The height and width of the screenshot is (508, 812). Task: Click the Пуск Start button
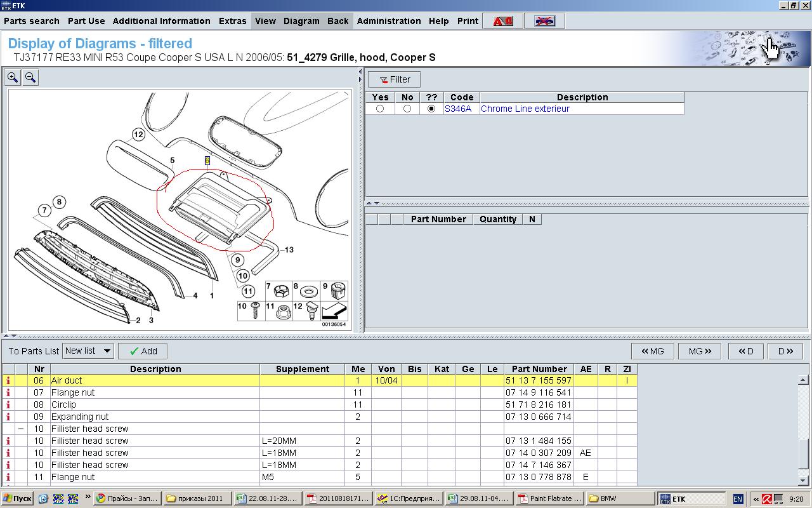(17, 498)
